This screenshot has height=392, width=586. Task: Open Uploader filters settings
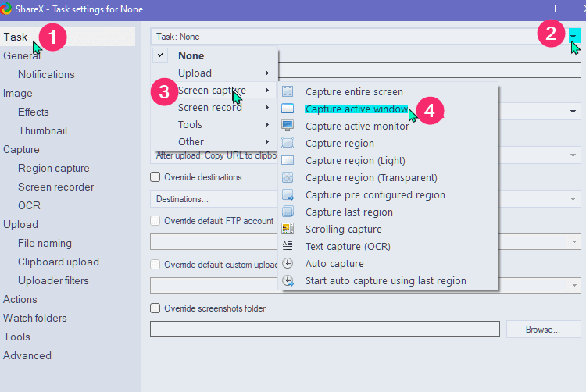(x=53, y=280)
